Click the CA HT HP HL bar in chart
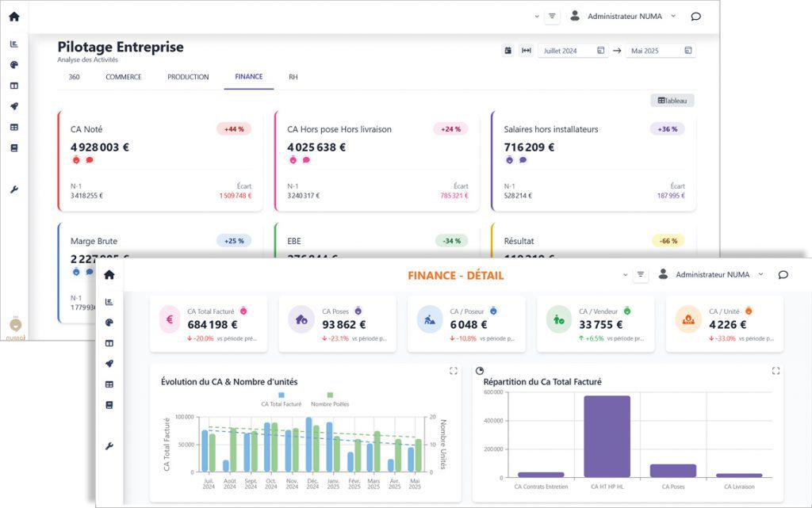Viewport: 812px width, 508px height. (x=607, y=435)
